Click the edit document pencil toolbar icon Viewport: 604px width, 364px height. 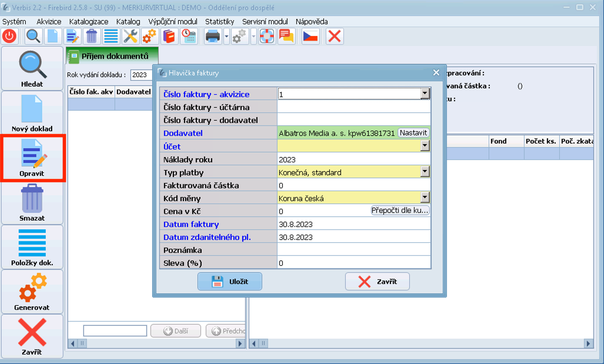pyautogui.click(x=72, y=36)
